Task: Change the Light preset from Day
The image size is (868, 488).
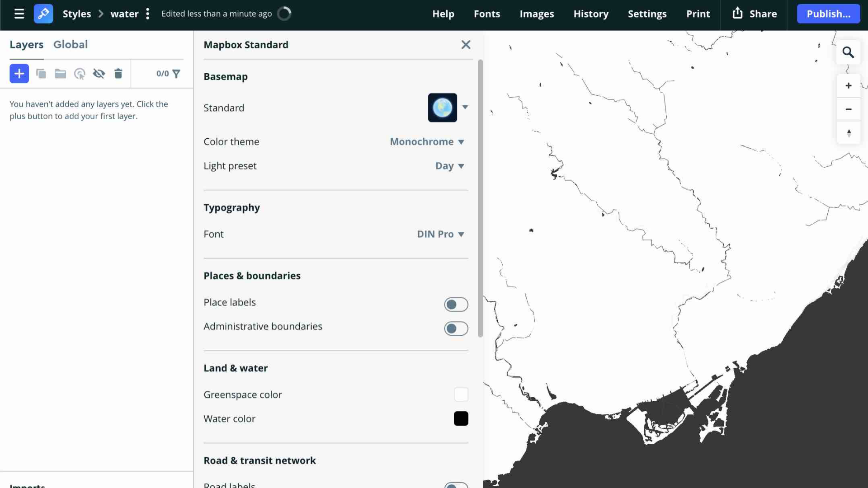Action: [x=449, y=166]
